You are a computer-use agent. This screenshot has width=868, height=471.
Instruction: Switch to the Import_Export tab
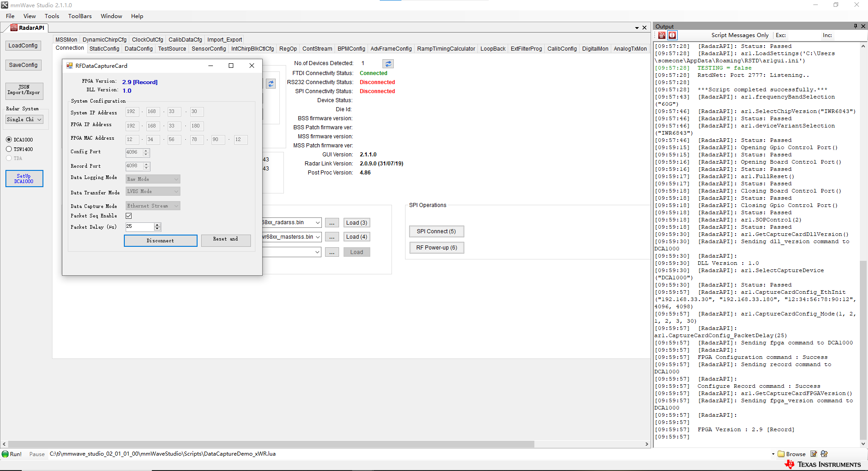[225, 40]
